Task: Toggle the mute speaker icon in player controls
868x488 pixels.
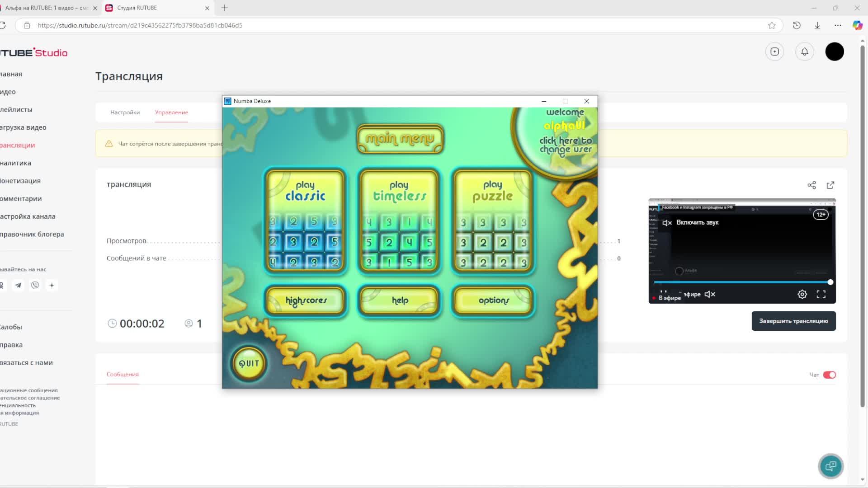Action: (x=710, y=295)
